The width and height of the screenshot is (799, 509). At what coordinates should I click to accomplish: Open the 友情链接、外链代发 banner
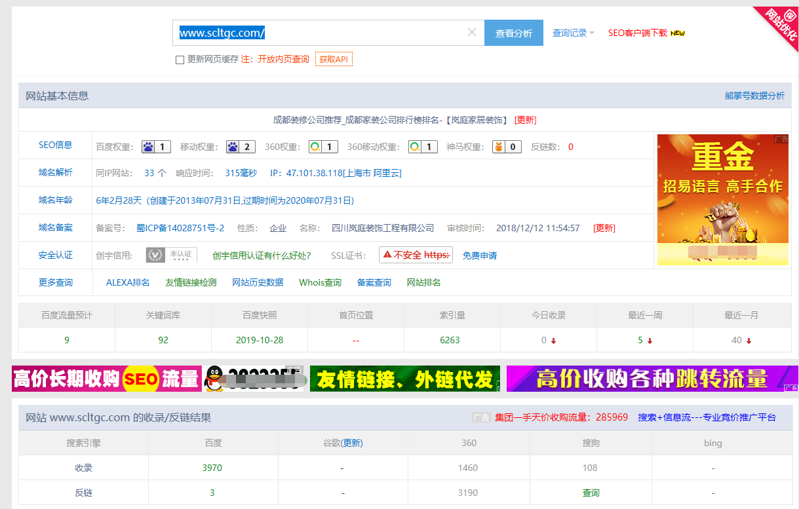click(405, 379)
